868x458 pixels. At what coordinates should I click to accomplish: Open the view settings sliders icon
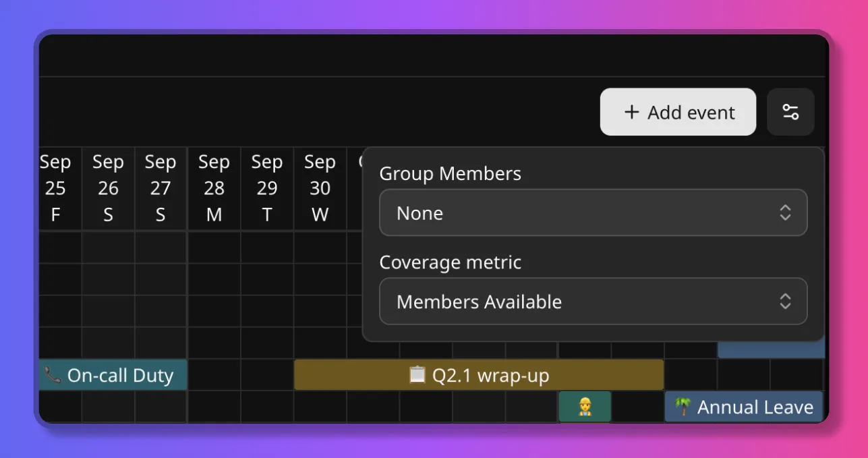click(x=790, y=112)
